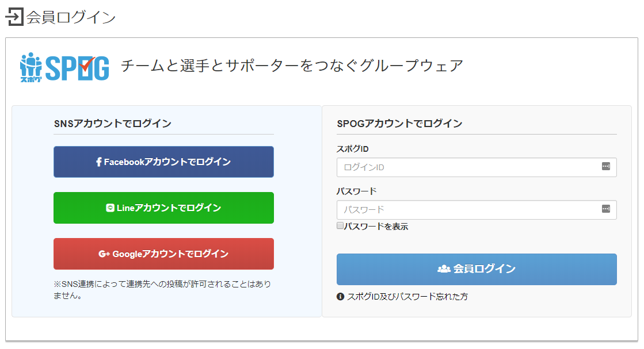
Task: Log in with Lineアカウントでログイン button
Action: (163, 208)
